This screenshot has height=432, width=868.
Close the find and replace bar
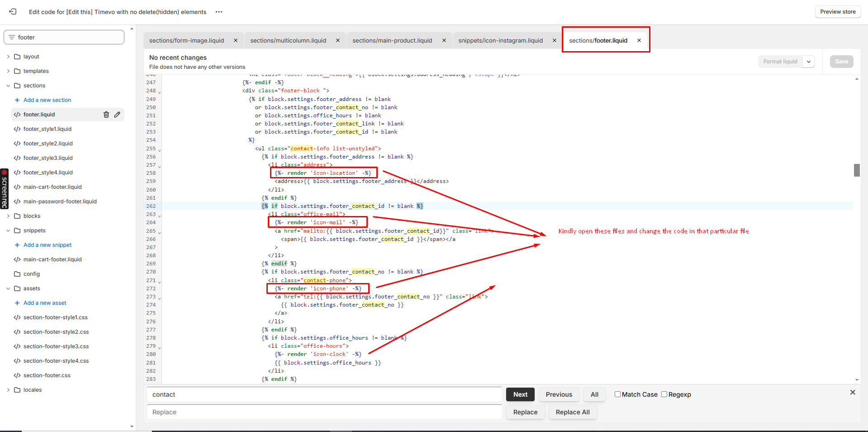click(x=853, y=393)
